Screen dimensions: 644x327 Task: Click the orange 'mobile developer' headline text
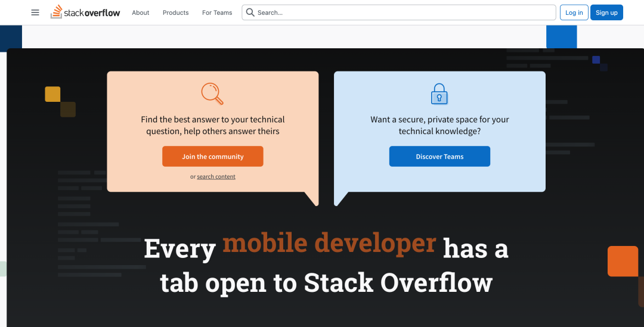tap(329, 244)
